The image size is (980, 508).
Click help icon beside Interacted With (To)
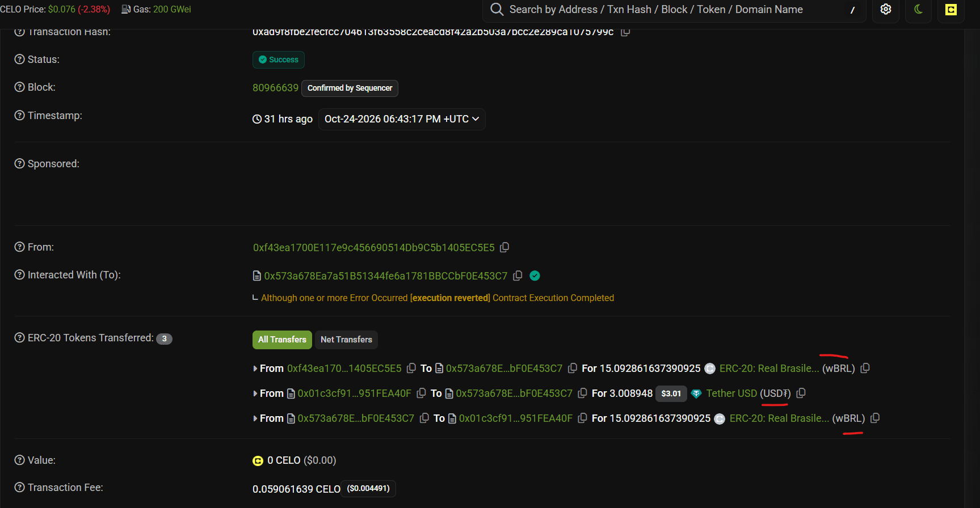pos(19,274)
